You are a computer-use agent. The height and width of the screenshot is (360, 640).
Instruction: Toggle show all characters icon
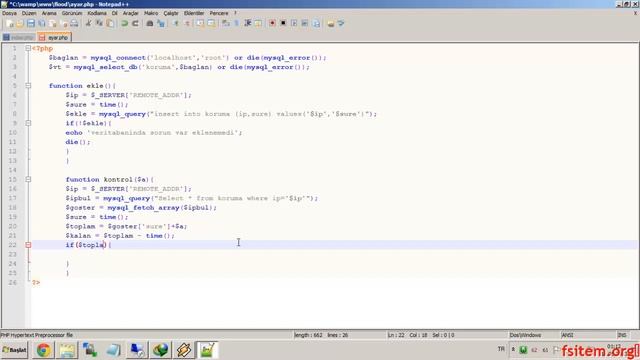click(x=236, y=24)
